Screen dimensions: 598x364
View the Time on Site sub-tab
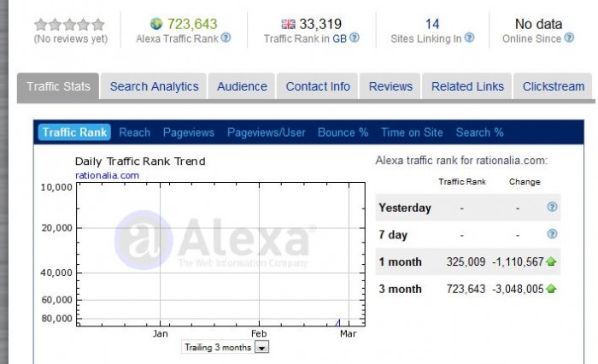pyautogui.click(x=412, y=132)
